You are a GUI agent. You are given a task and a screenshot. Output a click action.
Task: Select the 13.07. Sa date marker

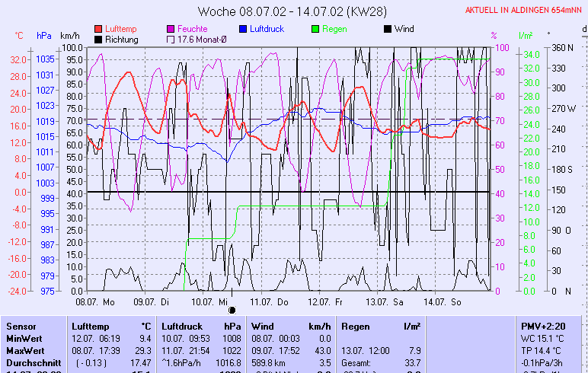coord(385,302)
